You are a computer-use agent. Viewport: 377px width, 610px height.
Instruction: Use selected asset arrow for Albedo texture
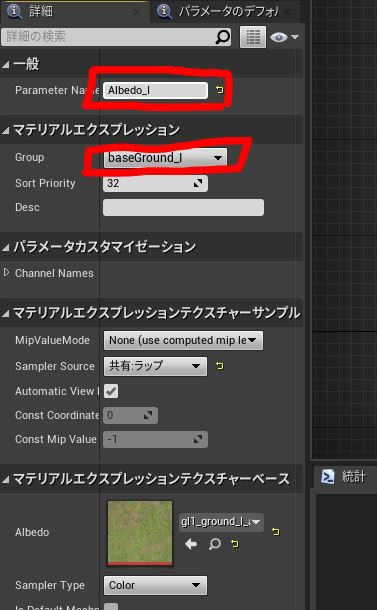click(x=191, y=544)
